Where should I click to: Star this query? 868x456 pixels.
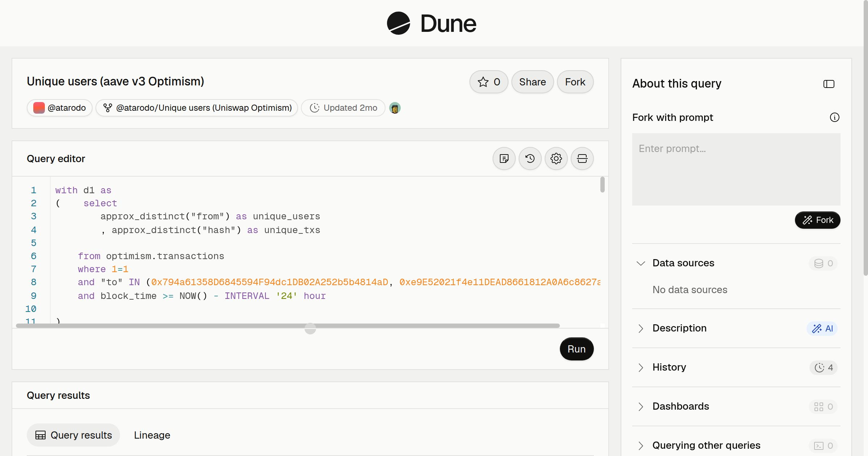click(489, 82)
